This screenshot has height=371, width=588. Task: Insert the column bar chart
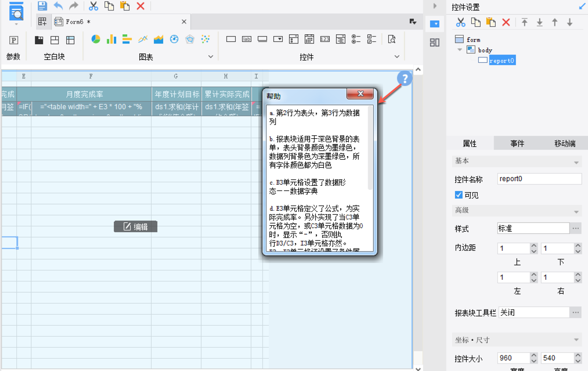point(111,39)
